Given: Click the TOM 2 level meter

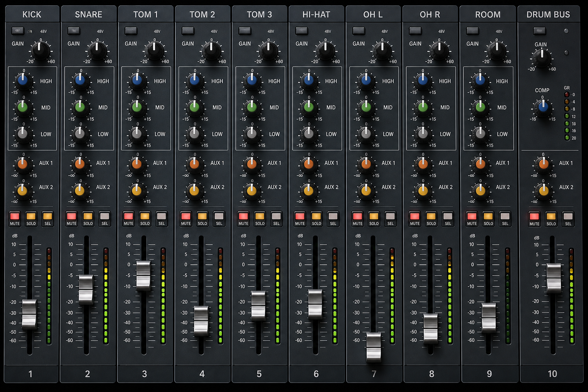Looking at the screenshot, I should click(x=220, y=296).
